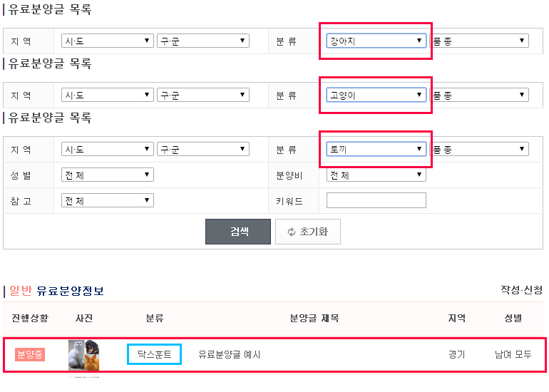Screen dimensions: 549x392
Task: Open the first row 시·도 dropdown
Action: coord(108,41)
